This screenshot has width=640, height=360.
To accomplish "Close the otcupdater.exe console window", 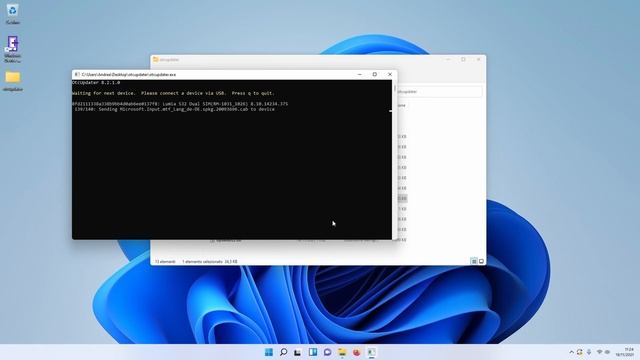I will coord(390,74).
